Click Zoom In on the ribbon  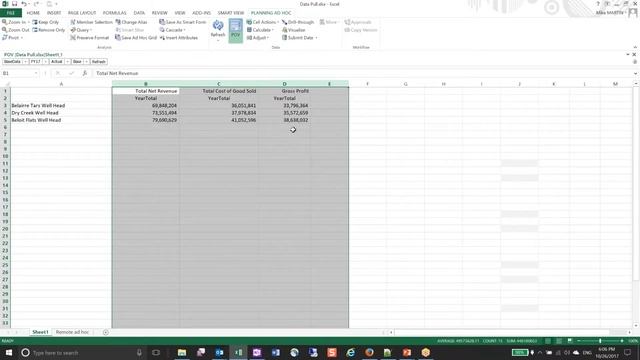point(15,22)
